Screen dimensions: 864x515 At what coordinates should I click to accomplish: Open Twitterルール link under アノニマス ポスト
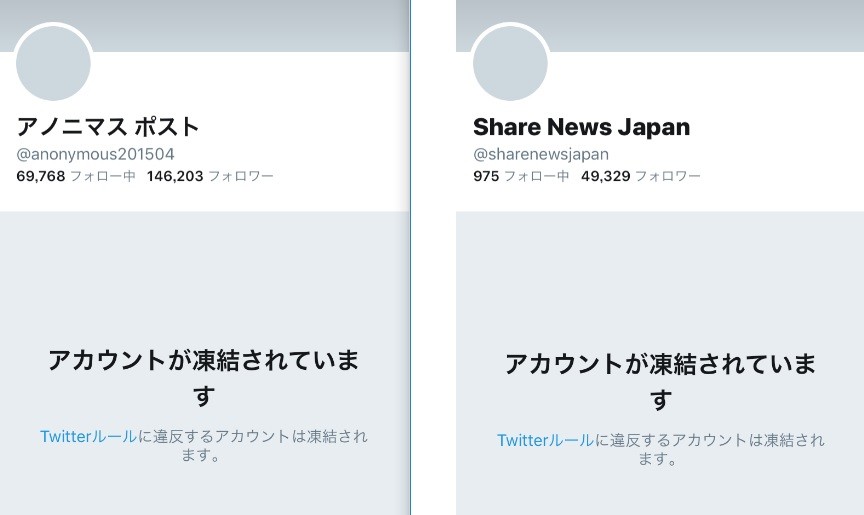[x=88, y=437]
